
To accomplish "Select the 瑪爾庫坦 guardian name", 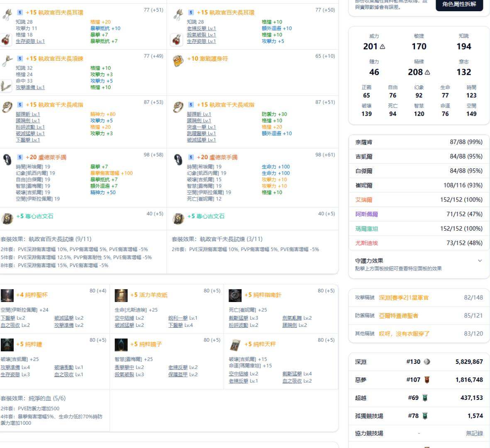I will [x=366, y=229].
